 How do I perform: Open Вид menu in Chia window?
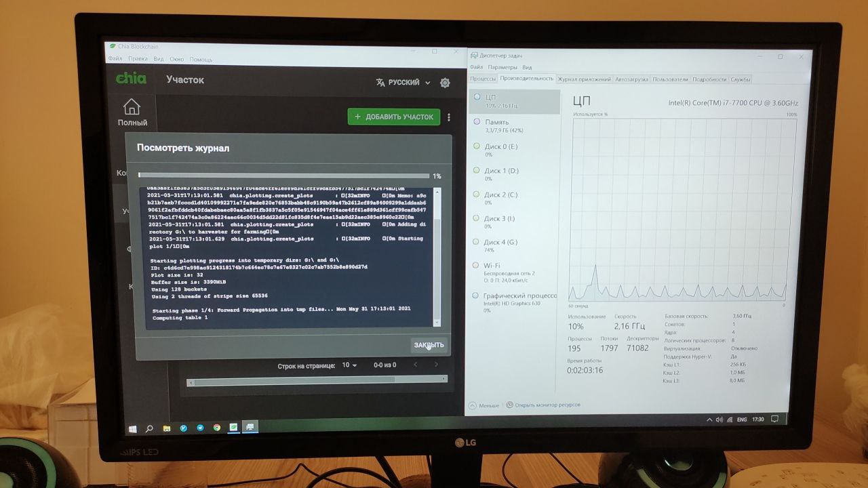[x=159, y=59]
